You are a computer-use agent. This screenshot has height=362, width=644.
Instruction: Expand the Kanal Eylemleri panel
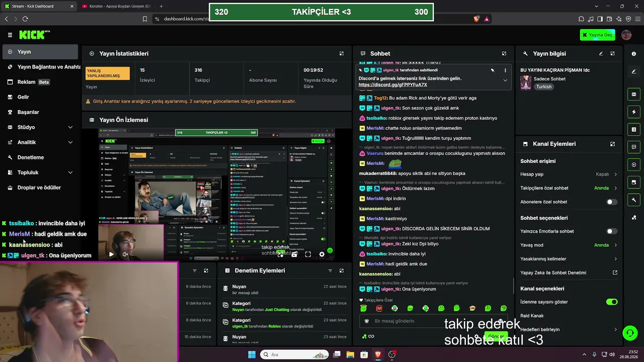(x=612, y=144)
